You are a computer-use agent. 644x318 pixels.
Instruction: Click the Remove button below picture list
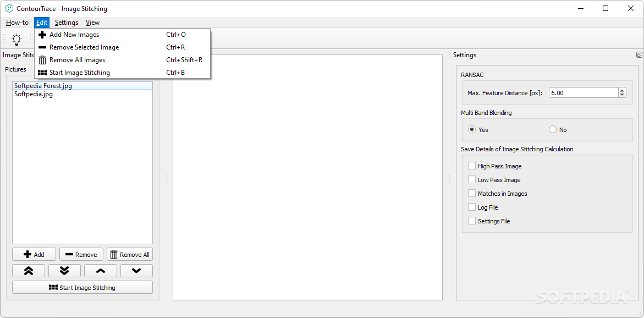click(x=81, y=254)
